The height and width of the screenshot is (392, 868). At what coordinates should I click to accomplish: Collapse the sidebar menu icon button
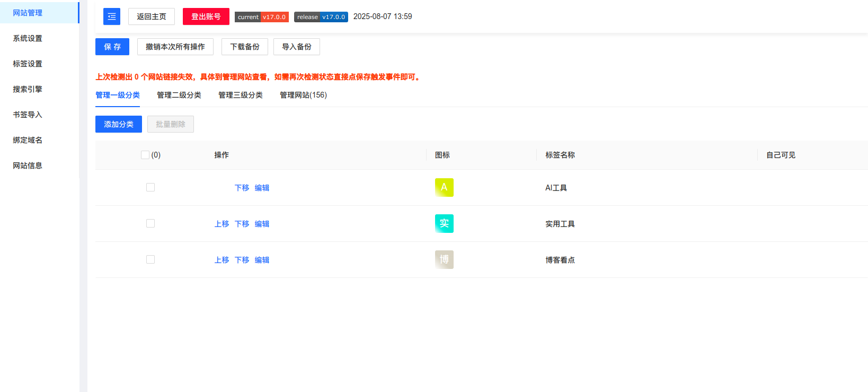point(112,16)
